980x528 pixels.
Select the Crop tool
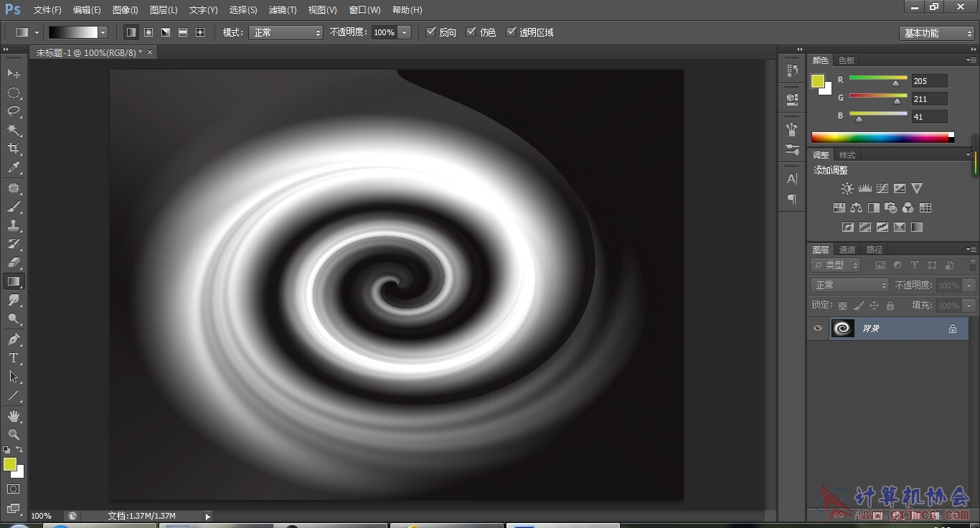click(14, 148)
